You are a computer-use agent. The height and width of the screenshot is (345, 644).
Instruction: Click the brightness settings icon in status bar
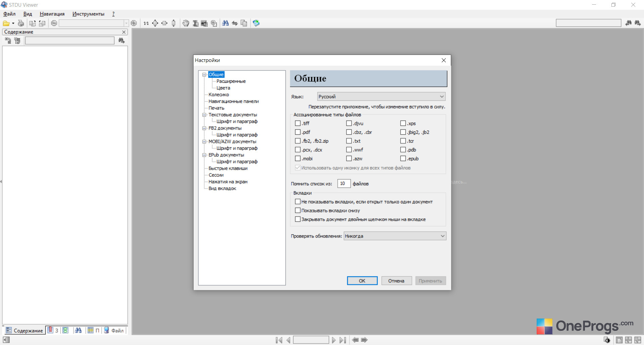coord(607,340)
